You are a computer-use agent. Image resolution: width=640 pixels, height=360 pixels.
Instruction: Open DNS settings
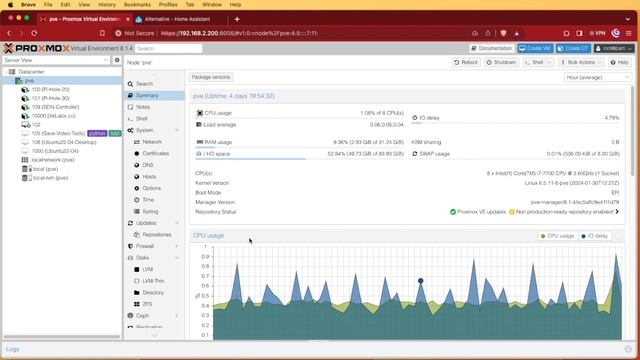tap(148, 165)
